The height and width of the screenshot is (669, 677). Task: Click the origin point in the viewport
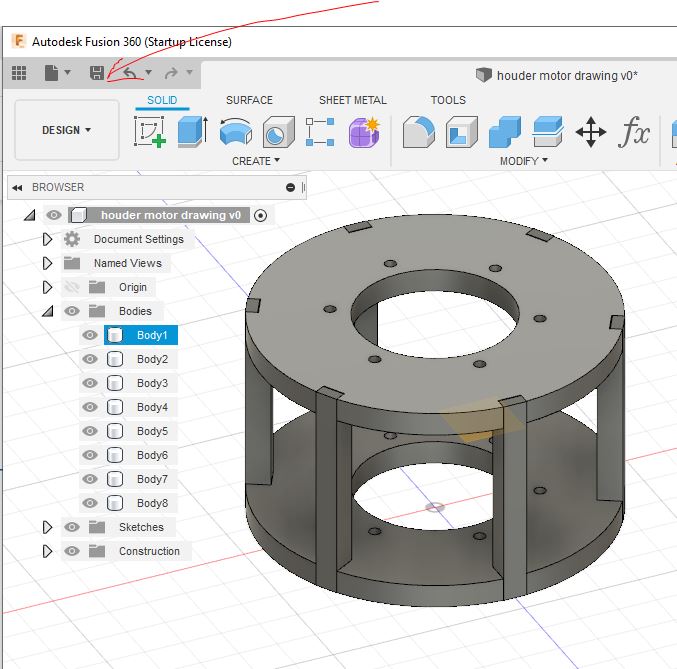[434, 507]
